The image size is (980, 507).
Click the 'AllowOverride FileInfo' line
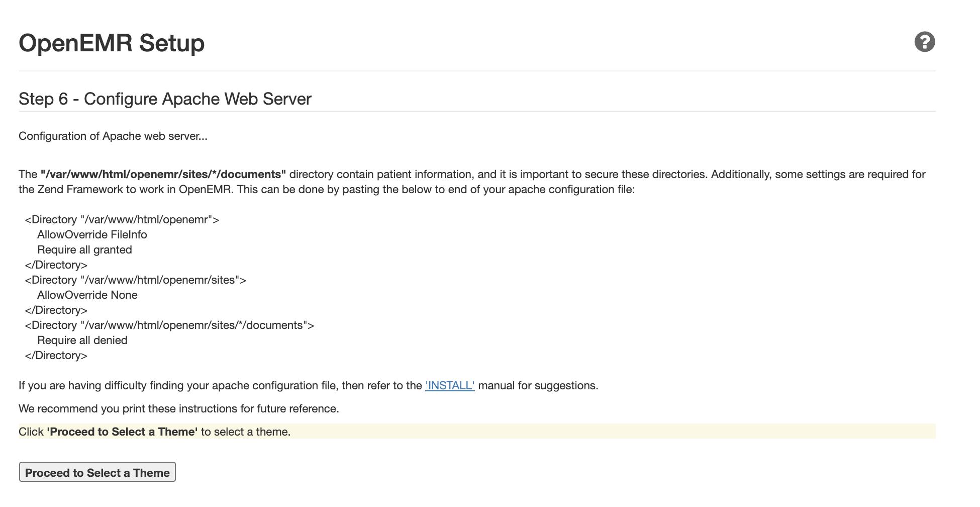pyautogui.click(x=92, y=235)
